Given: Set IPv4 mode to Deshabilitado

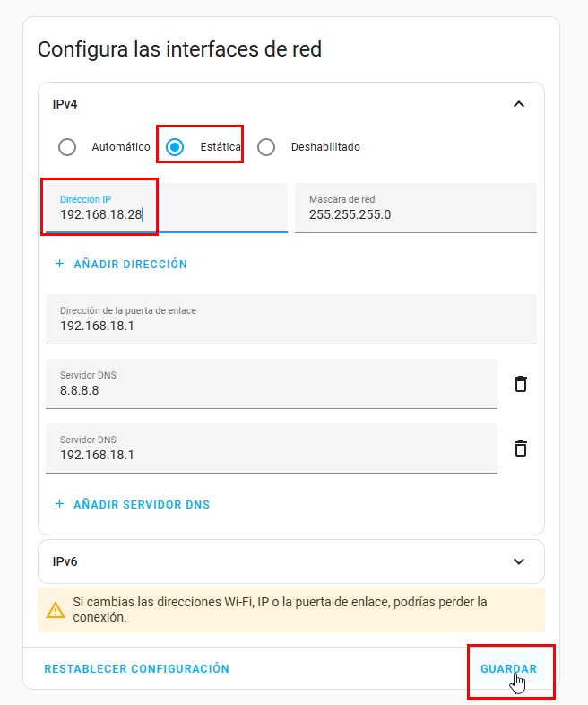Looking at the screenshot, I should tap(266, 147).
